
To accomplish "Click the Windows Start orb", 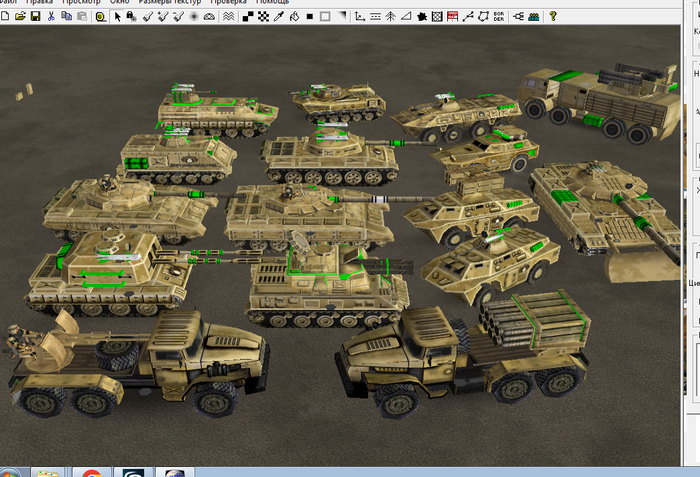I will point(9,473).
